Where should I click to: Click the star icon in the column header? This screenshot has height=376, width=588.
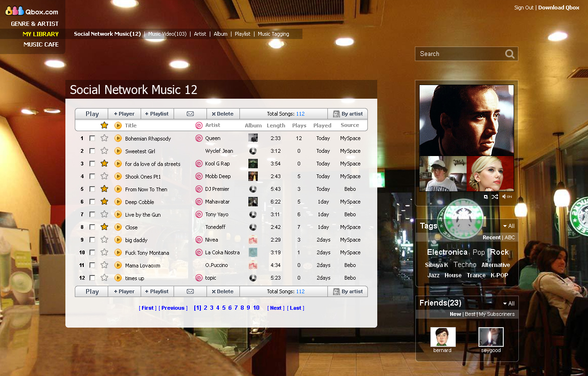coord(104,125)
